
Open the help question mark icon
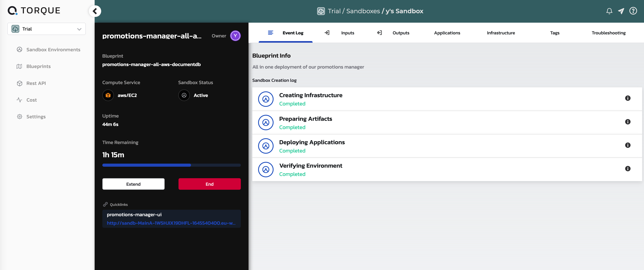coord(633,11)
